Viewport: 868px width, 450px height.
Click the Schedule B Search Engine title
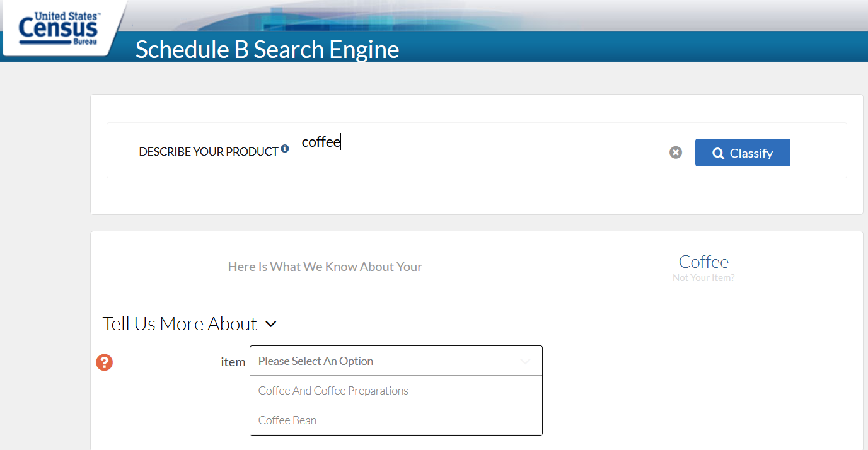coord(267,50)
